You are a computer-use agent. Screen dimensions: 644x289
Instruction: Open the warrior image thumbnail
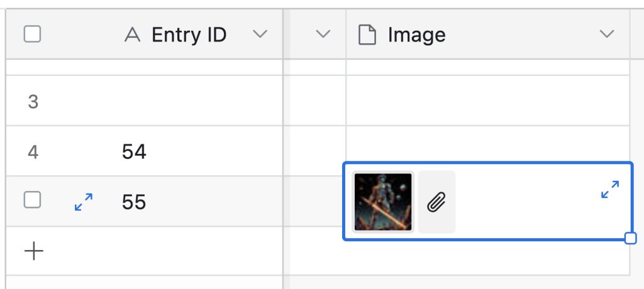[383, 202]
